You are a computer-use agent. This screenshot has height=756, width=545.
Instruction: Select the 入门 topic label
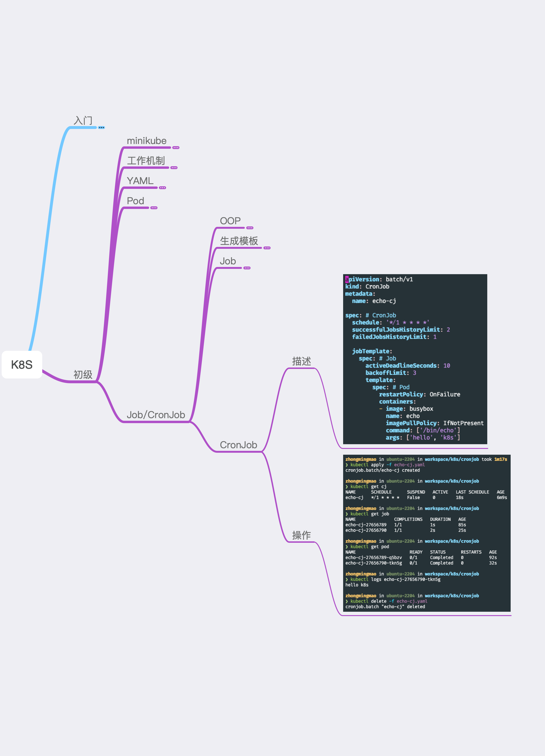pyautogui.click(x=83, y=120)
